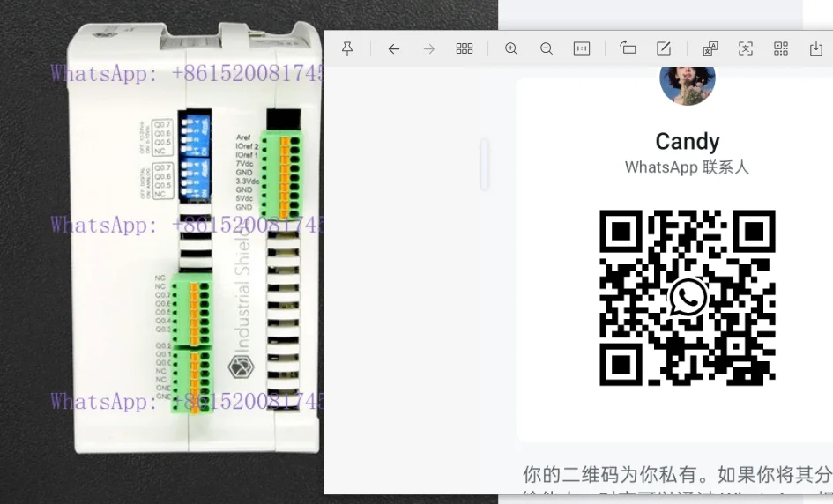Scan QR code in image
The image size is (833, 504).
click(781, 48)
